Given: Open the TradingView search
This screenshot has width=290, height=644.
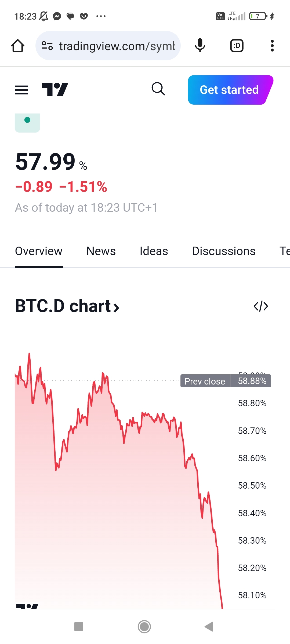Looking at the screenshot, I should (x=158, y=89).
